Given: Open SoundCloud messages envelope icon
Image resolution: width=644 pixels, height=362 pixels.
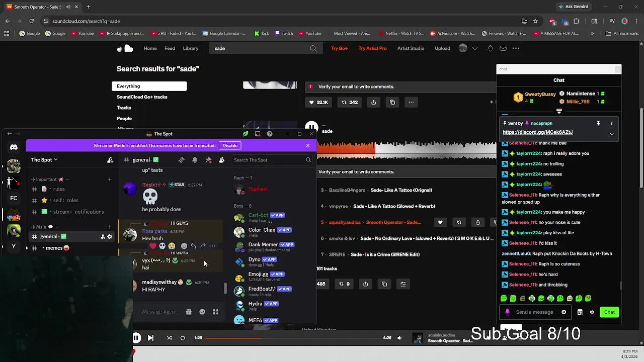Looking at the screenshot, I should pos(503,48).
